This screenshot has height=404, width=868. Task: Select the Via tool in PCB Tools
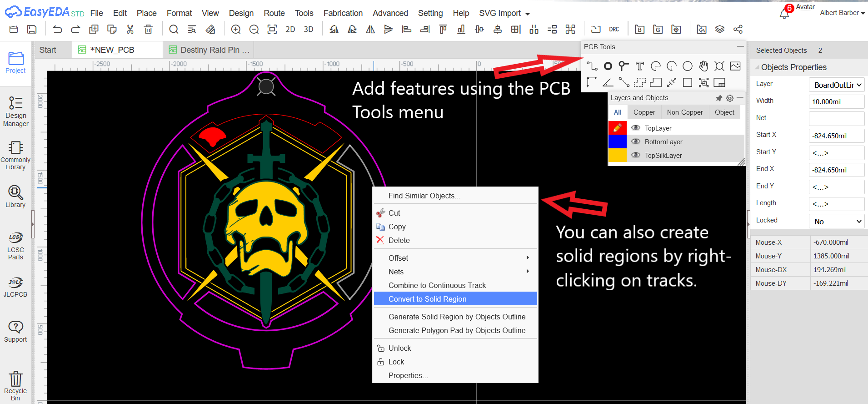pyautogui.click(x=624, y=66)
